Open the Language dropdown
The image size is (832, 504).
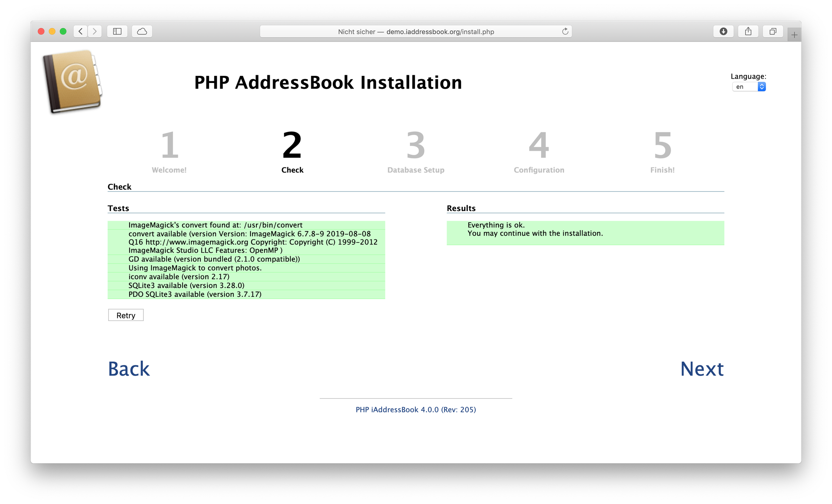click(x=749, y=87)
